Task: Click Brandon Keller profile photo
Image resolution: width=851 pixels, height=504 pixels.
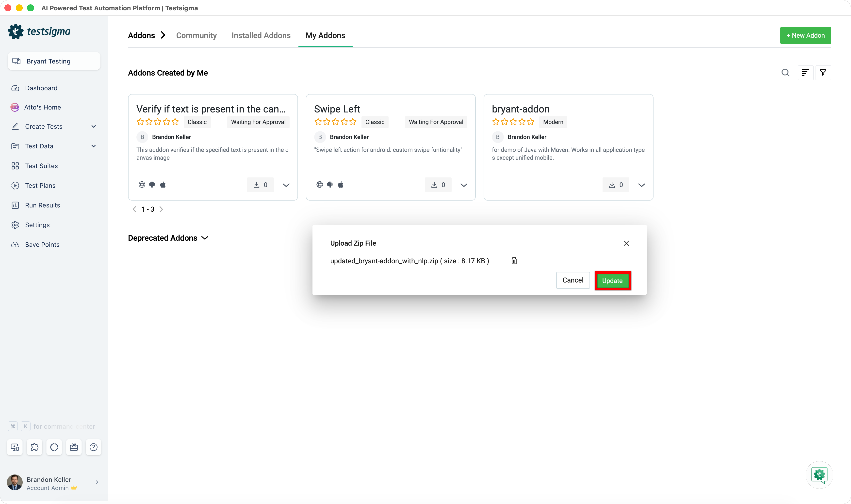Action: [15, 483]
